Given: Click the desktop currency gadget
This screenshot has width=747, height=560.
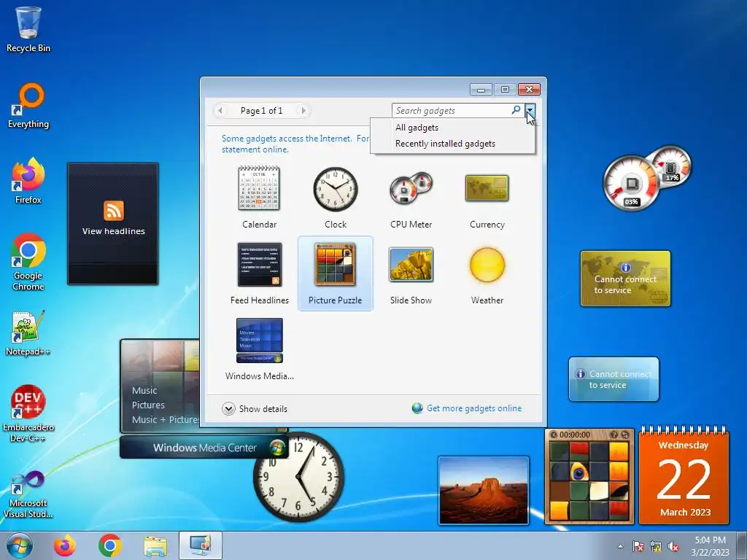Looking at the screenshot, I should 625,279.
